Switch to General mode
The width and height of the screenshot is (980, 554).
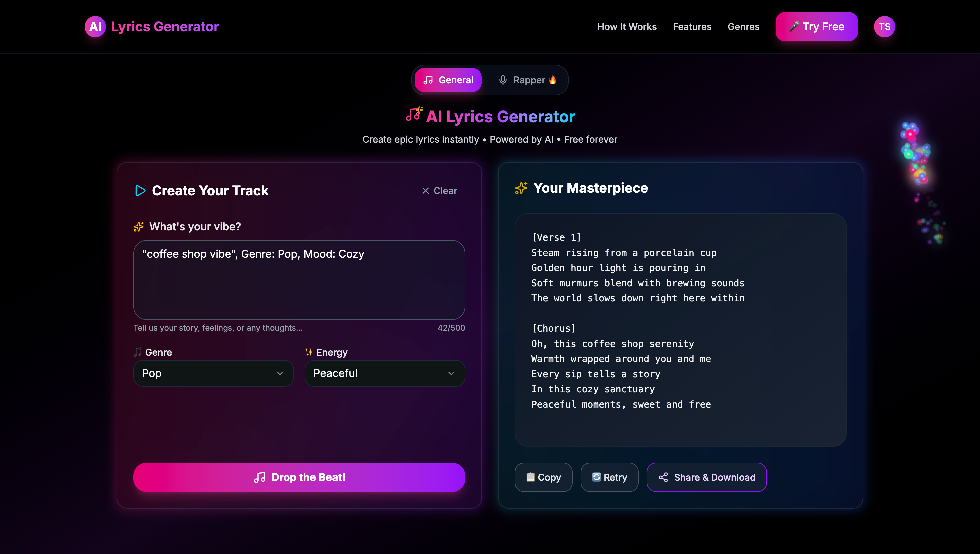448,80
